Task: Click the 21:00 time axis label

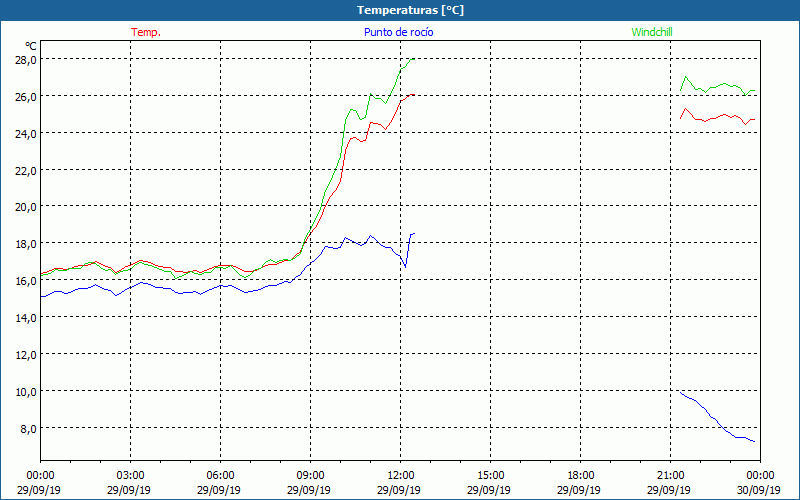Action: click(670, 476)
